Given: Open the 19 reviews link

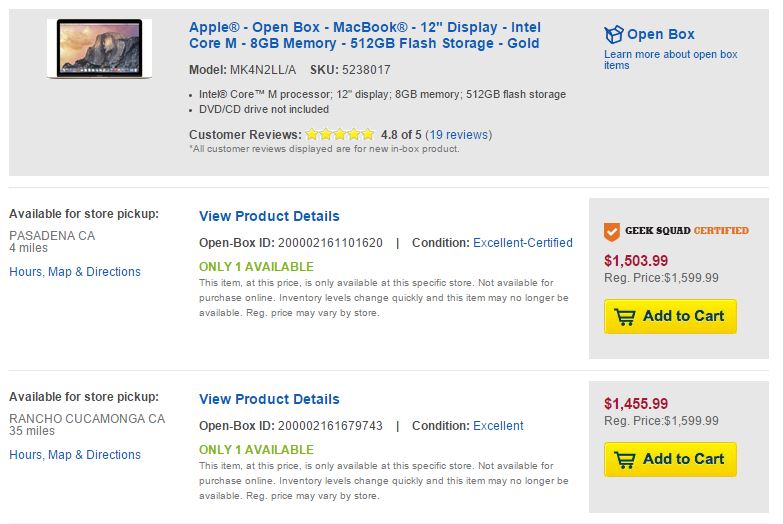Looking at the screenshot, I should tap(459, 134).
